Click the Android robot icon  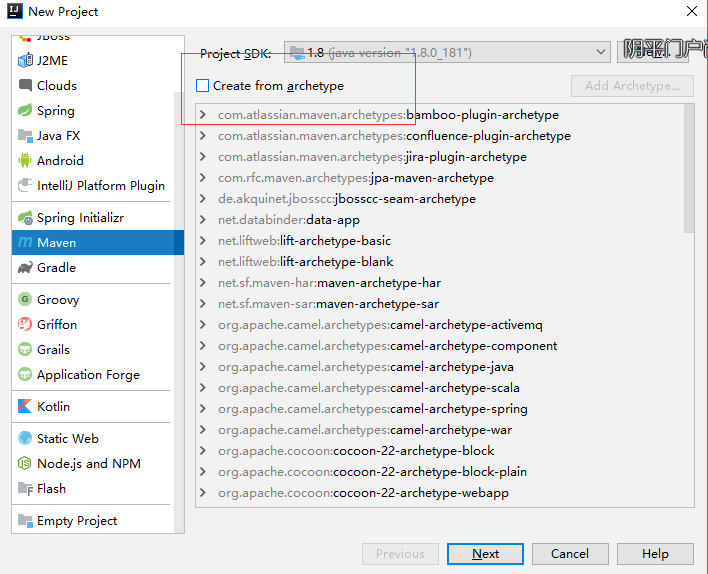click(25, 160)
